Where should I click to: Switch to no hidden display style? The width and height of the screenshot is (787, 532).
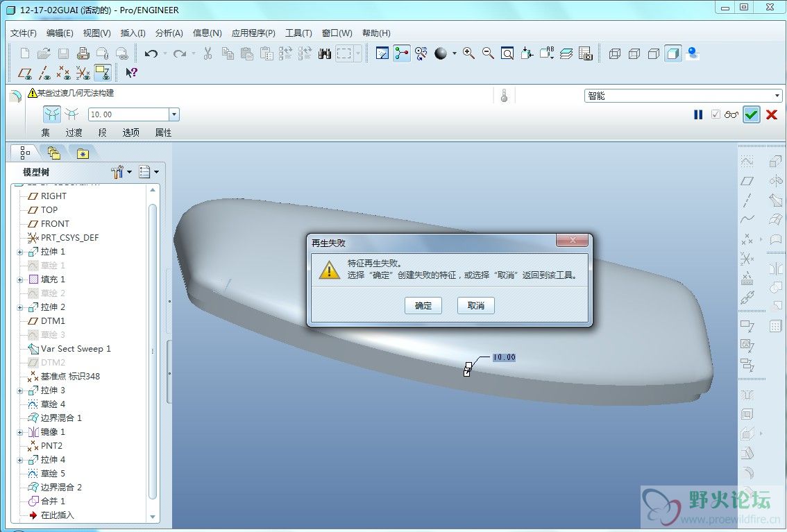(x=654, y=53)
